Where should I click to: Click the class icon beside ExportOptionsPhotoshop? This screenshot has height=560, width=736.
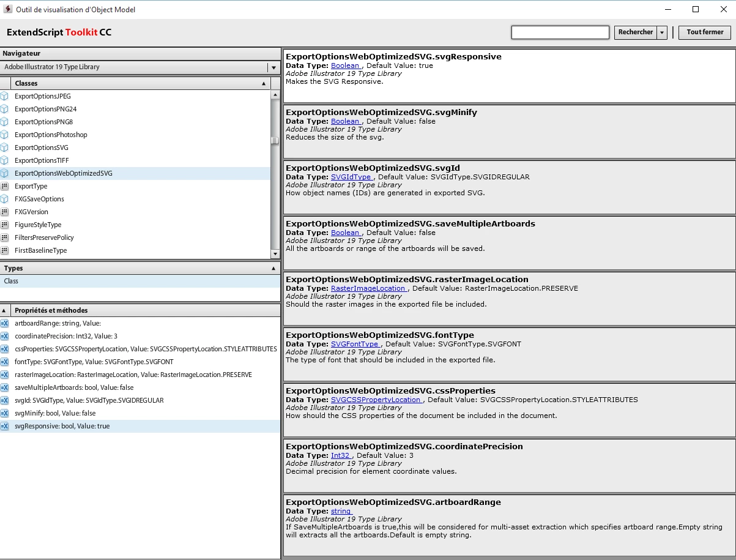(x=5, y=135)
